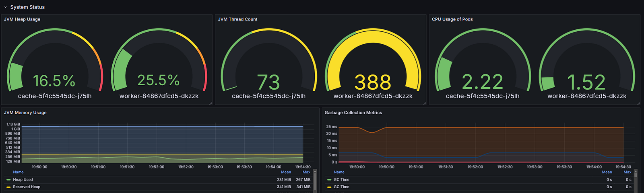Click the JVM Memory Usage legend scrollbar

pos(315,181)
